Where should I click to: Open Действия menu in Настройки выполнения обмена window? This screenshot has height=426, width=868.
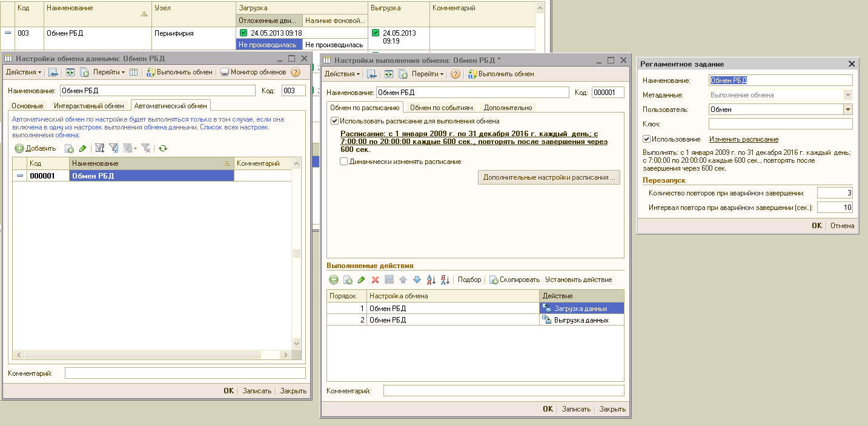(x=342, y=74)
